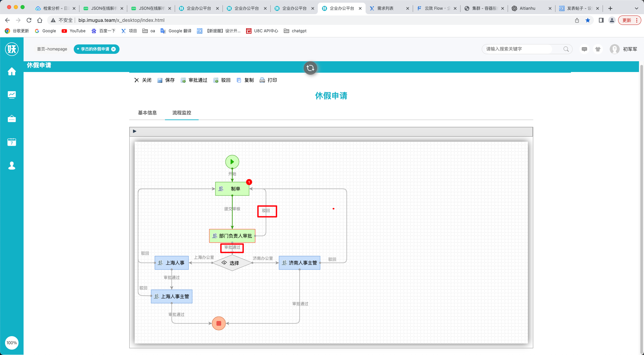Select the 制单 flow node

pyautogui.click(x=232, y=189)
